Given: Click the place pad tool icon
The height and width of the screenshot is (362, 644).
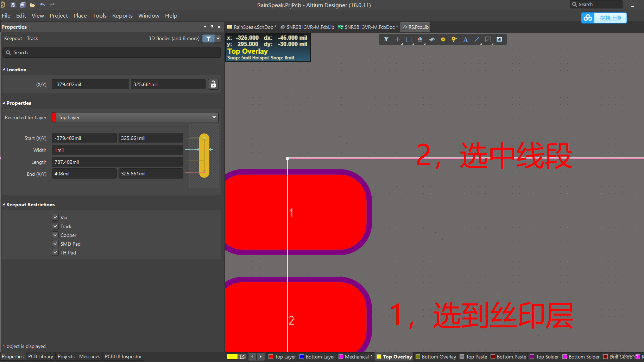Looking at the screenshot, I should [454, 39].
